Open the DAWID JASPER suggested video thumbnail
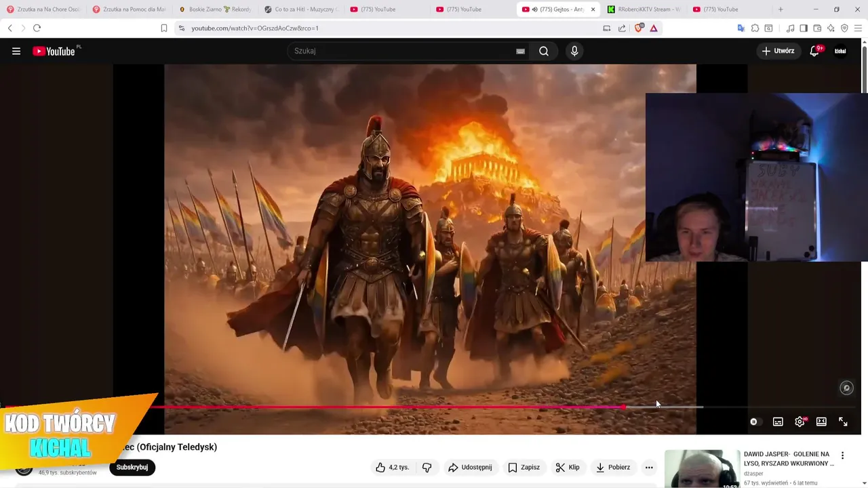This screenshot has width=868, height=488. click(x=702, y=469)
